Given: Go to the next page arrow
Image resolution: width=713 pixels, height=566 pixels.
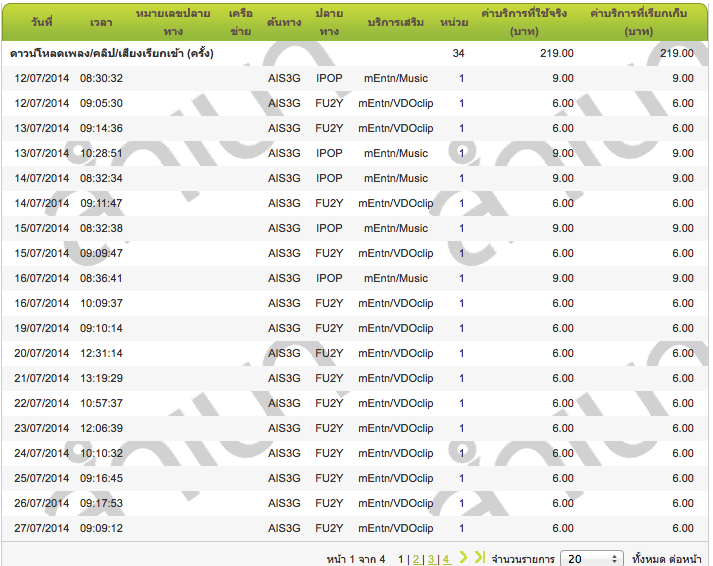Looking at the screenshot, I should point(463,557).
